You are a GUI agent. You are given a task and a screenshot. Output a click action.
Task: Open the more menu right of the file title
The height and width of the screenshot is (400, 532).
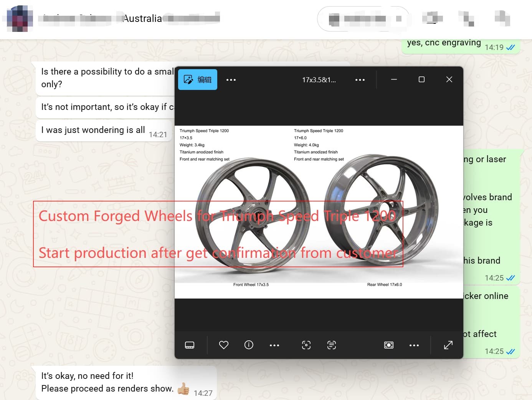click(360, 80)
